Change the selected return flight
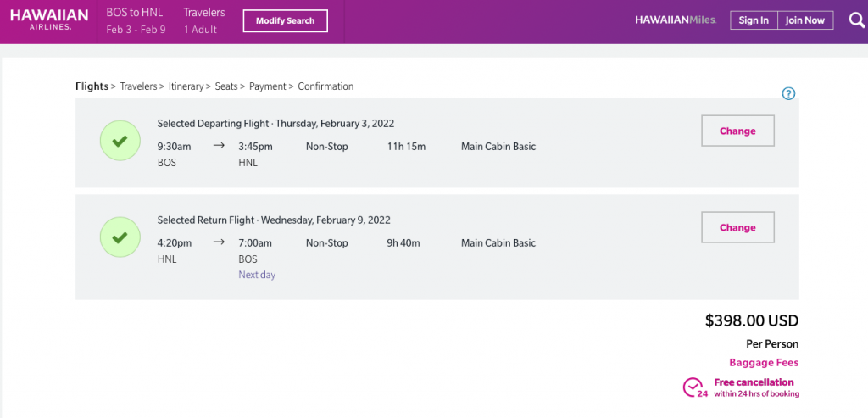 [737, 227]
